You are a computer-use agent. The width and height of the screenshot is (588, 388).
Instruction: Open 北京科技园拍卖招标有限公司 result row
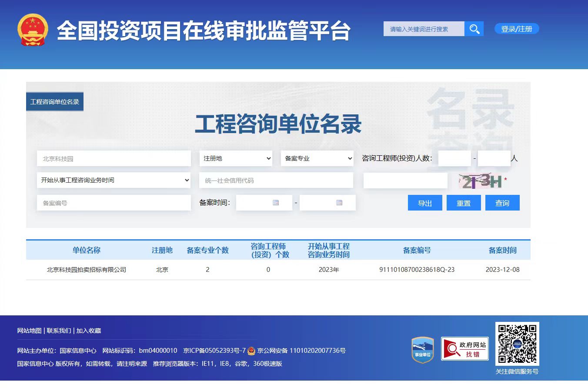pos(87,270)
